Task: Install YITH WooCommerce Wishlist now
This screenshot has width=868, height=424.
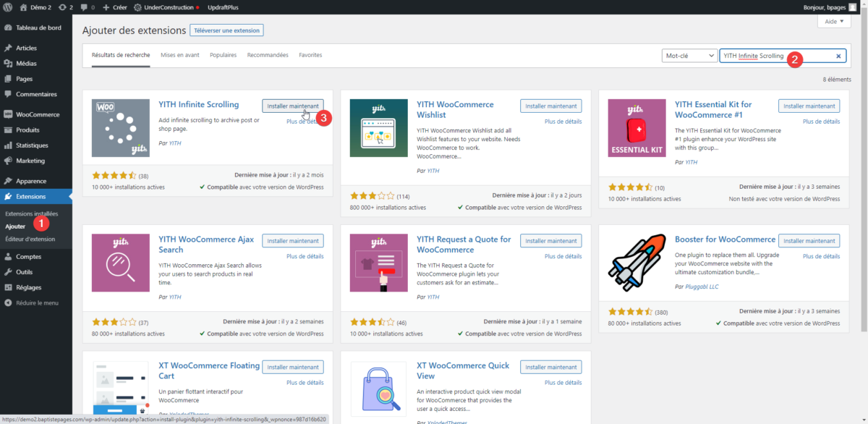Action: [x=550, y=106]
